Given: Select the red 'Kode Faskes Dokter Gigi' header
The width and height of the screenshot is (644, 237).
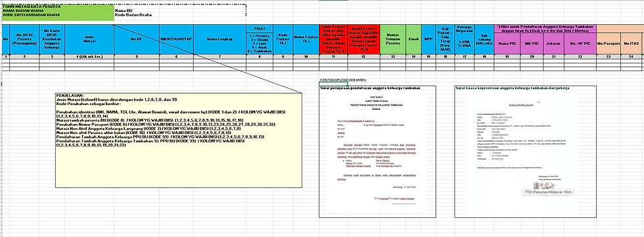Looking at the screenshot, I should coord(333,39).
